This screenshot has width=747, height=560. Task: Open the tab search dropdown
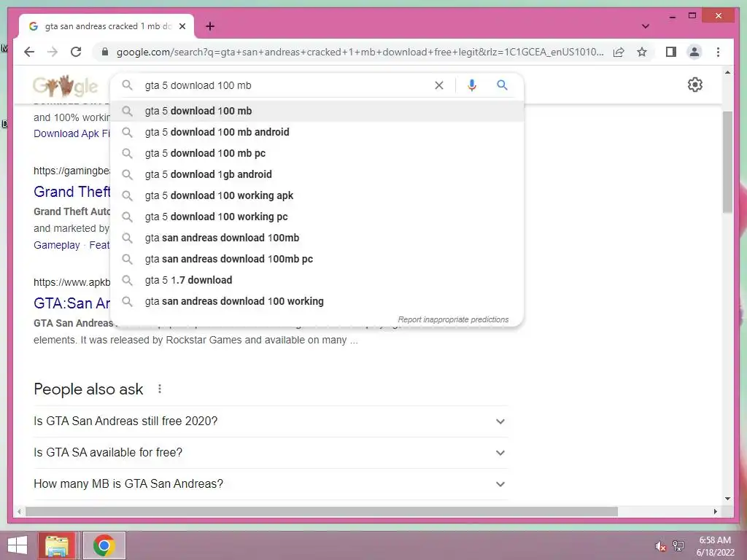[x=645, y=26]
